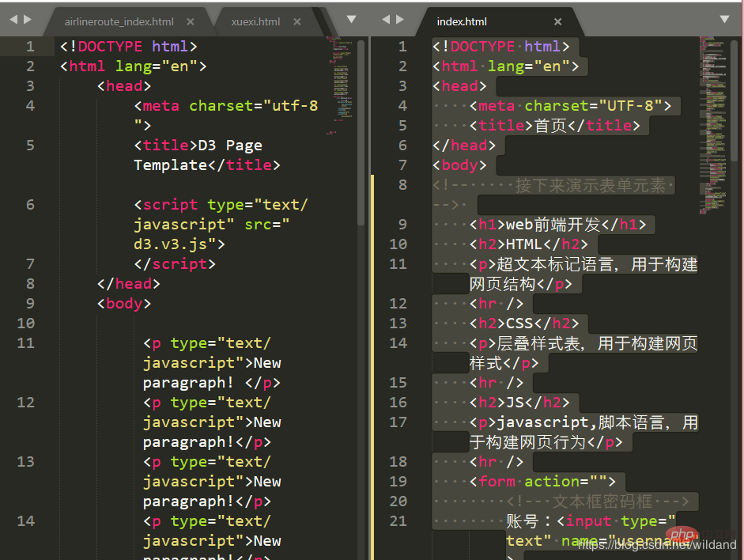Image resolution: width=744 pixels, height=560 pixels.
Task: Switch to the xuexi.html tab
Action: [x=255, y=22]
